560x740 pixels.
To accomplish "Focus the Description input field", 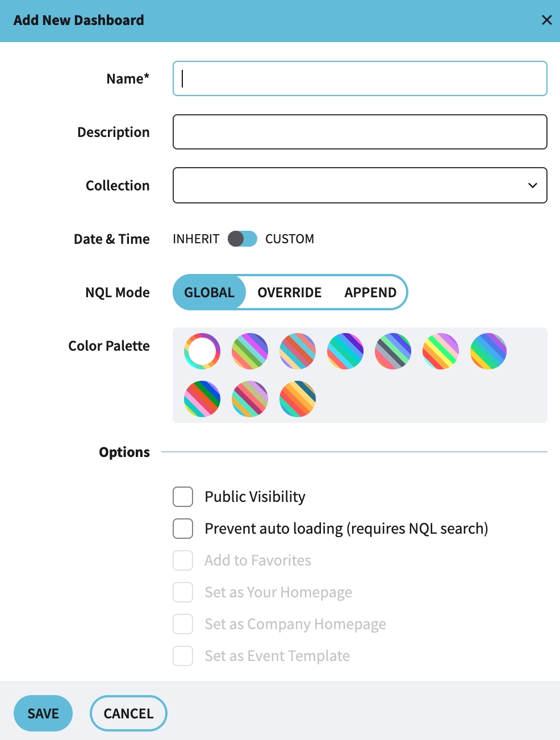I will pos(360,132).
